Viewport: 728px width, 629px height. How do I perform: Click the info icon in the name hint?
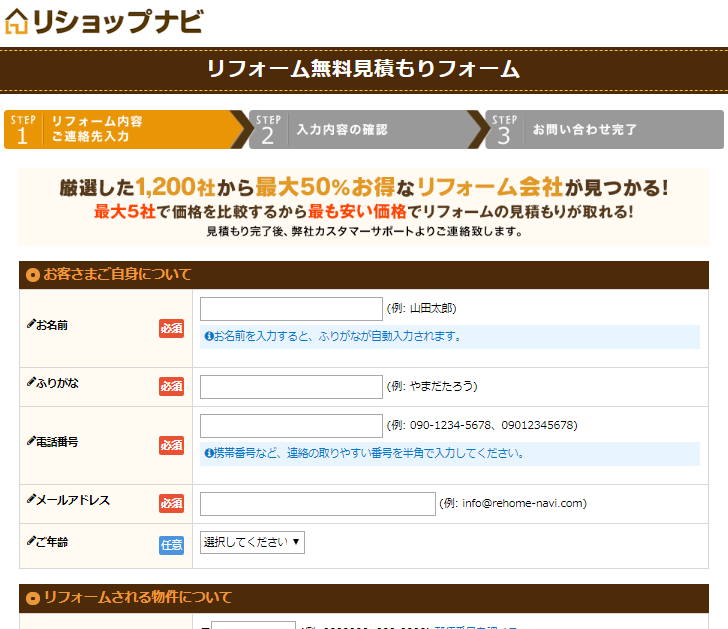click(209, 337)
